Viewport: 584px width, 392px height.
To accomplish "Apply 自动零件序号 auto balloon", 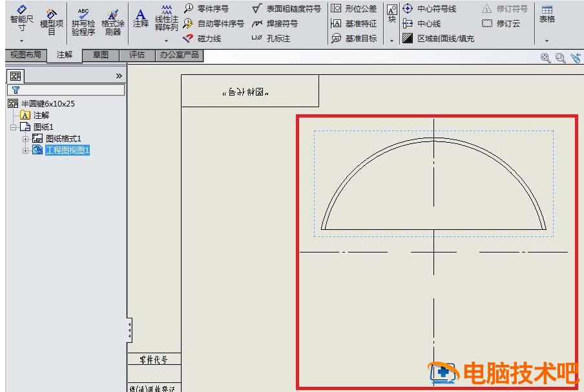I will 213,23.
